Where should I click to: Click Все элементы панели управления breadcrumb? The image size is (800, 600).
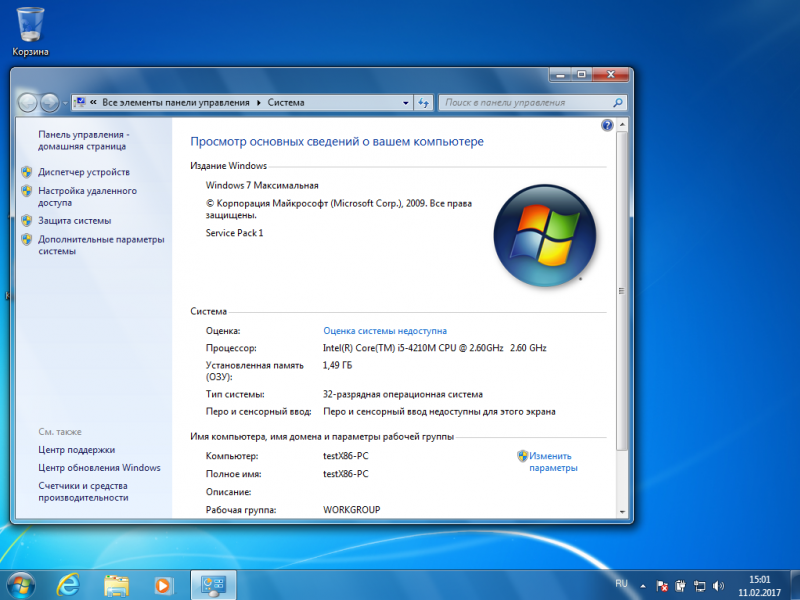click(176, 103)
